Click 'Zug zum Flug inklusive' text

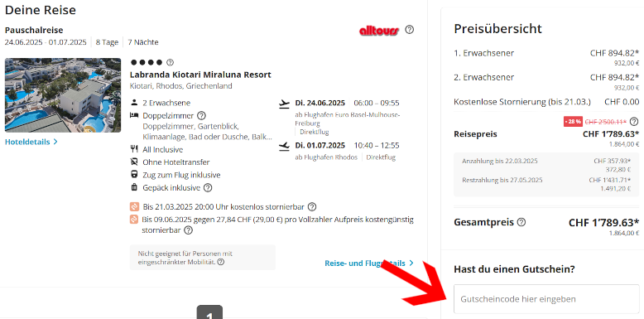181,175
